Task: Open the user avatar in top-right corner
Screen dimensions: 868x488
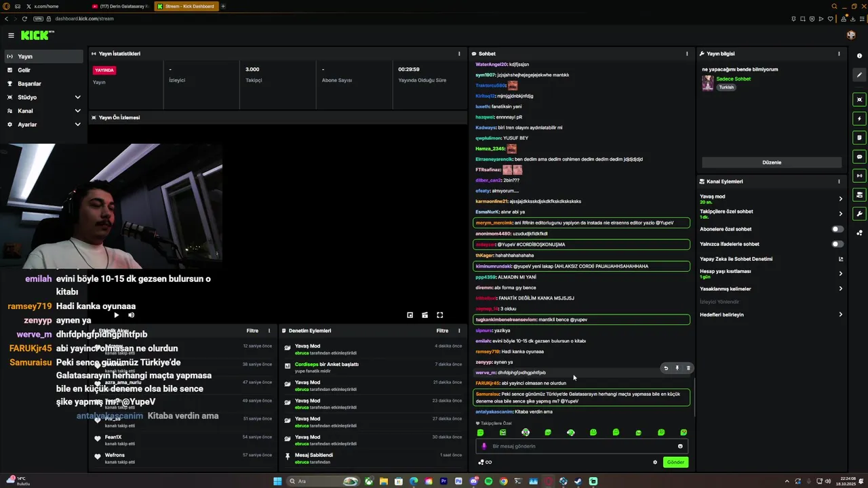Action: click(851, 35)
